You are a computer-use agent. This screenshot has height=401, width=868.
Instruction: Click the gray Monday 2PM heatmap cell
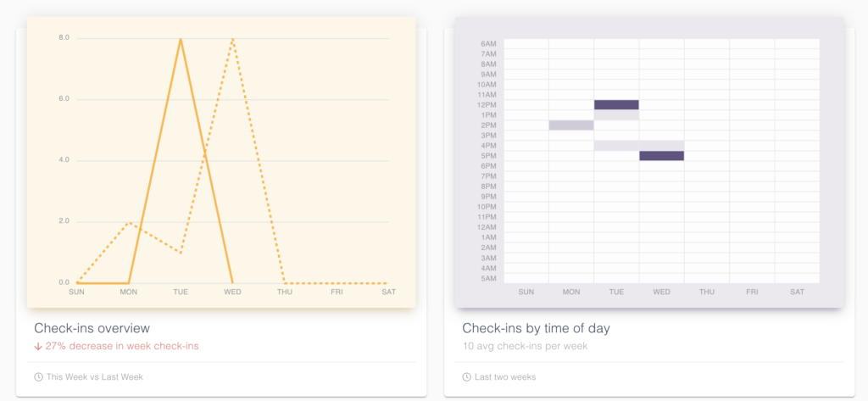[571, 125]
